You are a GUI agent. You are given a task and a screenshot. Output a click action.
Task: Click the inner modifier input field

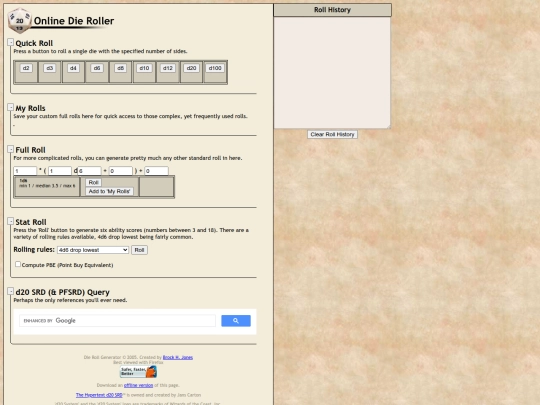121,171
